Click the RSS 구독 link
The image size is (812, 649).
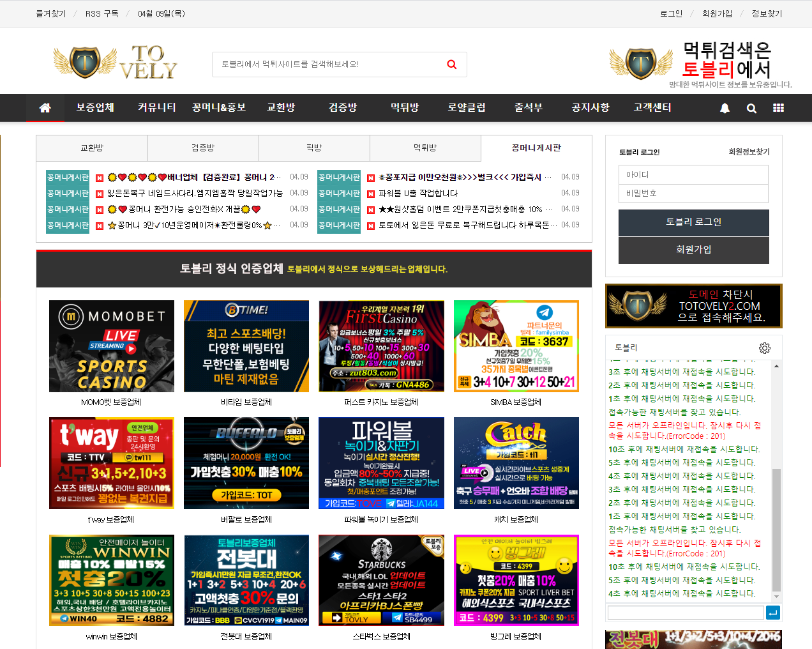102,13
